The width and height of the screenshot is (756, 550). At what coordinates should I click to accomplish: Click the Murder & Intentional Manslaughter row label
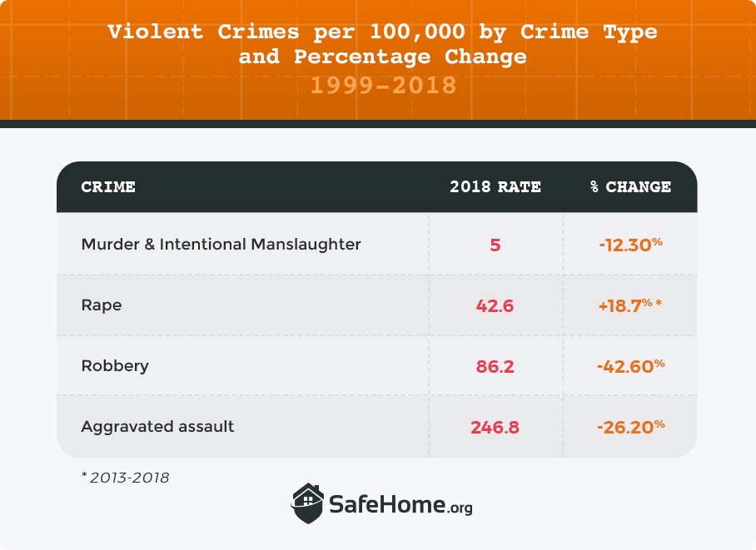[221, 244]
